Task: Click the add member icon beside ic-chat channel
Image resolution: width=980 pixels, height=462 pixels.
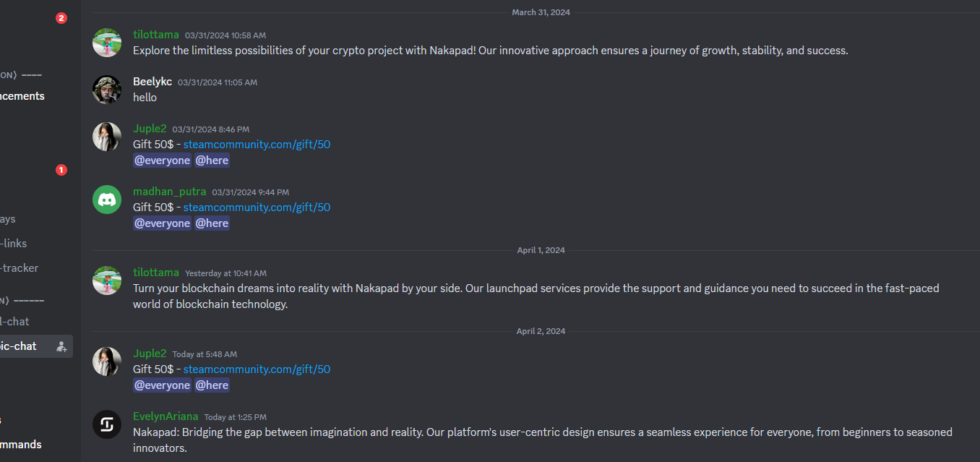Action: pos(61,346)
